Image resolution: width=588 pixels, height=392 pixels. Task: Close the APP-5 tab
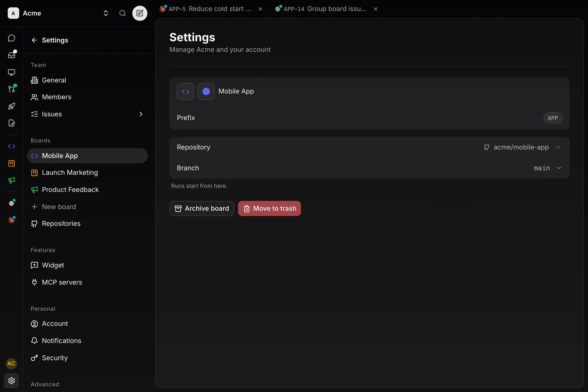tap(260, 9)
